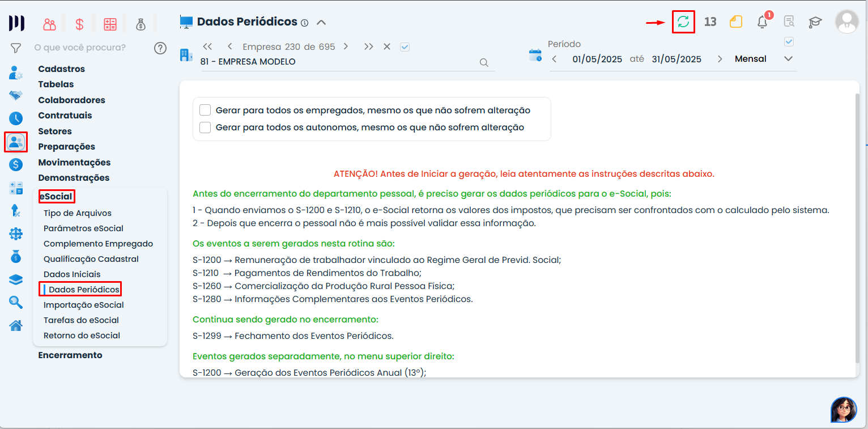
Task: Open Parâmetros eSocial
Action: [83, 228]
